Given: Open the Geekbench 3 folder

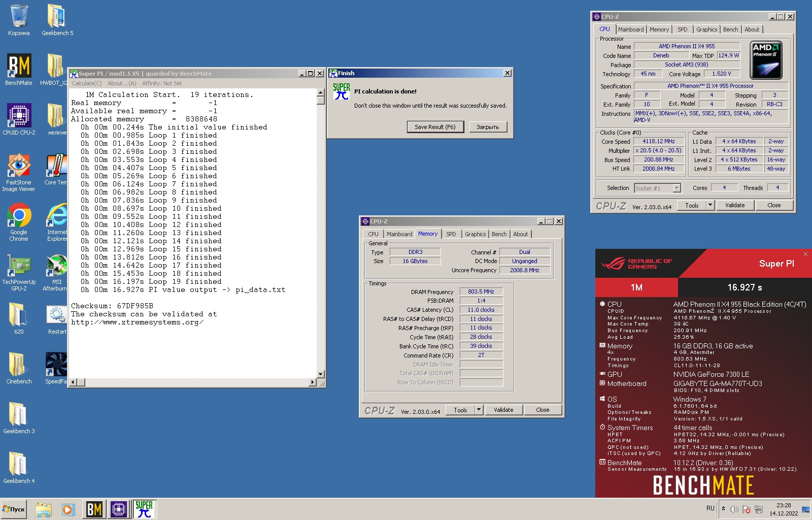Looking at the screenshot, I should (x=19, y=418).
